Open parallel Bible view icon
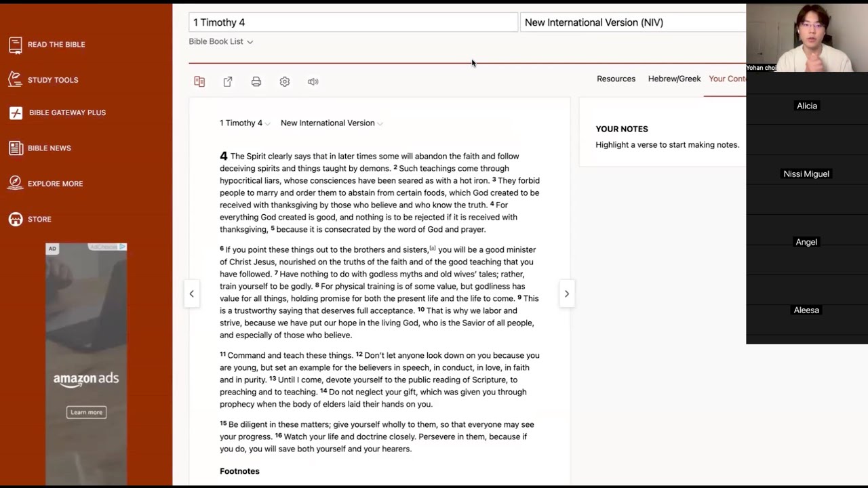The width and height of the screenshot is (868, 488). point(199,81)
